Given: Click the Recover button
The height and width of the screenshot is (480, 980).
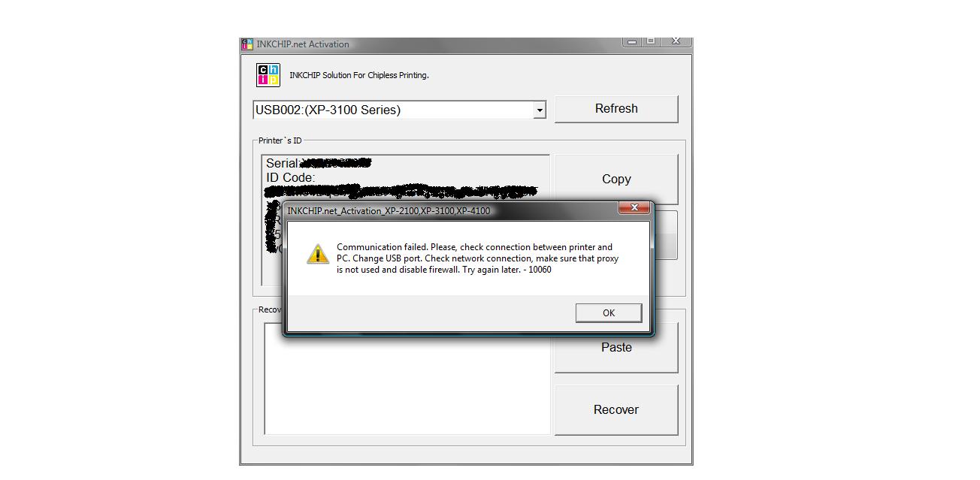Looking at the screenshot, I should point(616,410).
